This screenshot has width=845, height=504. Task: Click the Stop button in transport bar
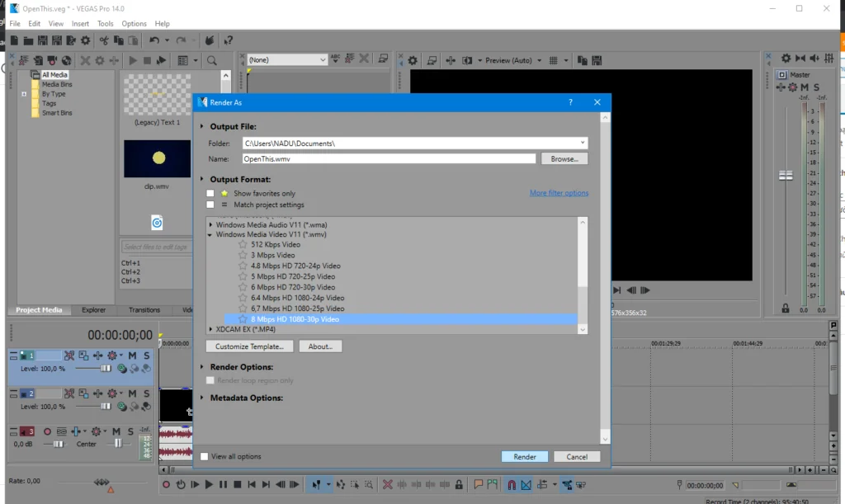tap(237, 485)
